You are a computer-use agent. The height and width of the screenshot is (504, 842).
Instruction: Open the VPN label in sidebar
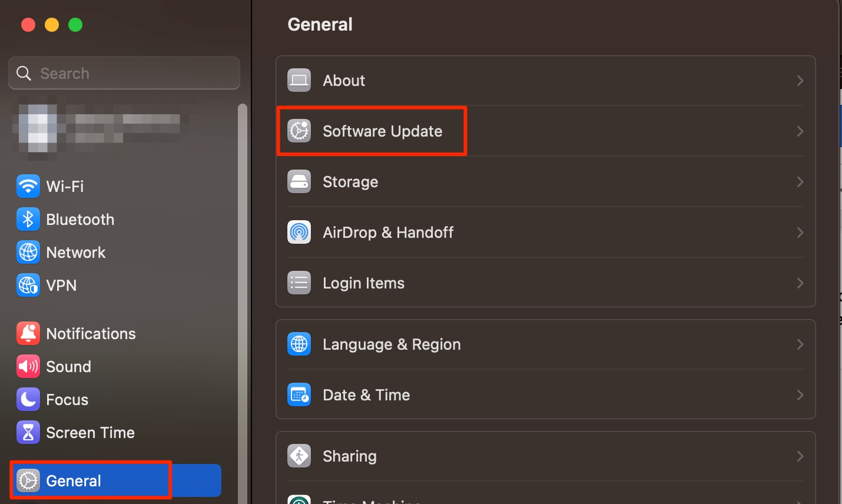61,286
